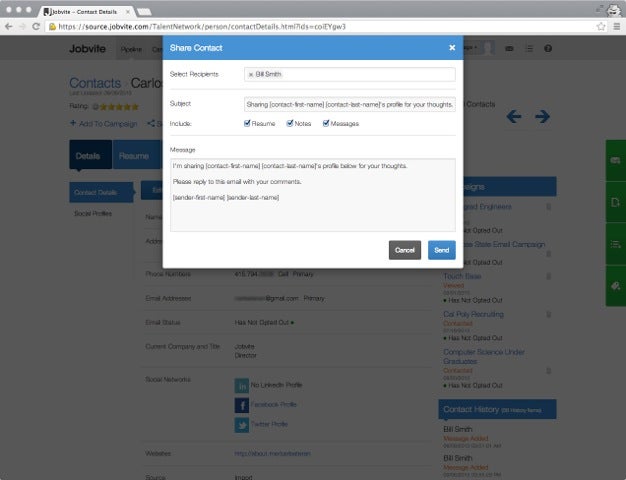This screenshot has height=480, width=626.
Task: Click the browser address bar
Action: 321,26
